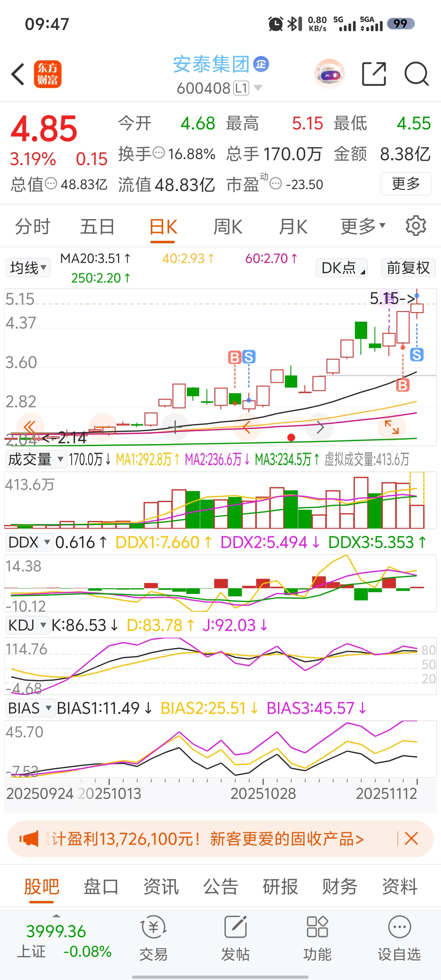Image resolution: width=441 pixels, height=980 pixels.
Task: Tap the 安泰集团 stock name
Action: click(211, 64)
